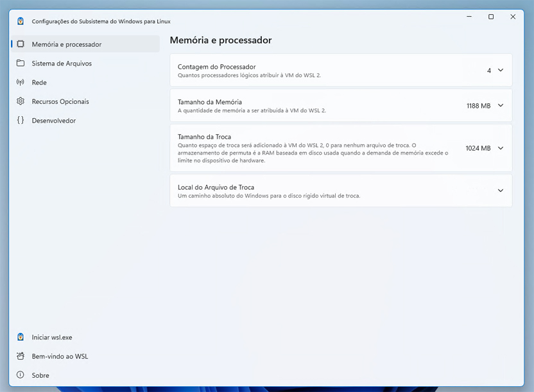Click the Tamanho da Troca title
The height and width of the screenshot is (392, 534).
204,137
